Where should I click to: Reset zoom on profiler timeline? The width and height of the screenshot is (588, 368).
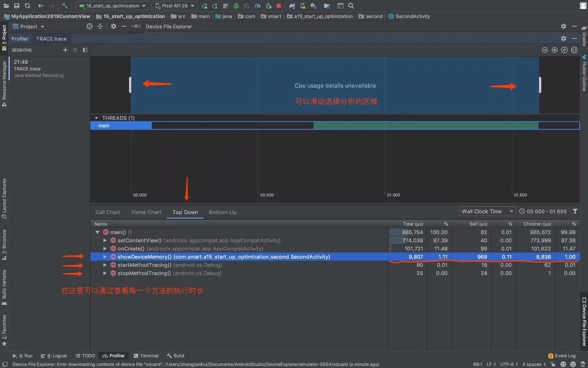[565, 50]
